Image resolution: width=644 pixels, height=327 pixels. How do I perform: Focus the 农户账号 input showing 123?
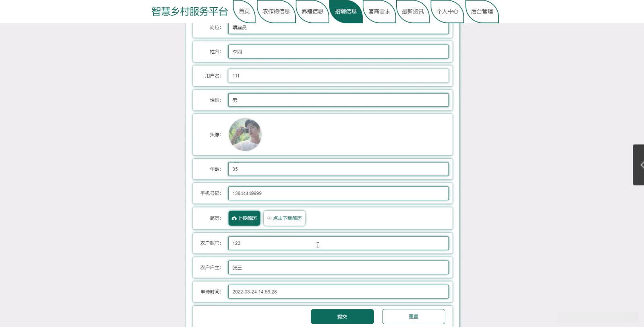tap(338, 243)
